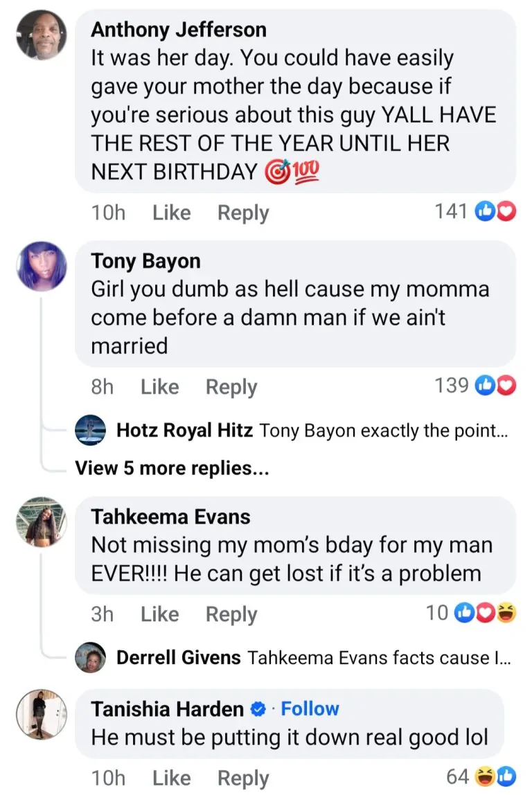The image size is (532, 795).
Task: Like Anthony Jefferson's comment
Action: click(171, 213)
